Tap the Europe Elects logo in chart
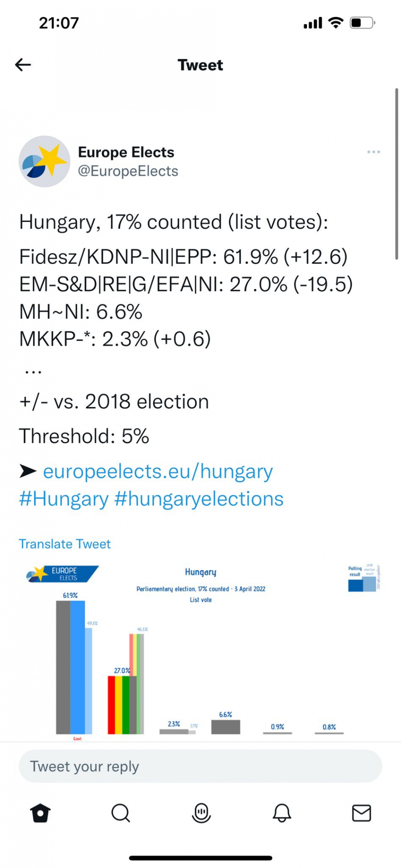 (62, 574)
